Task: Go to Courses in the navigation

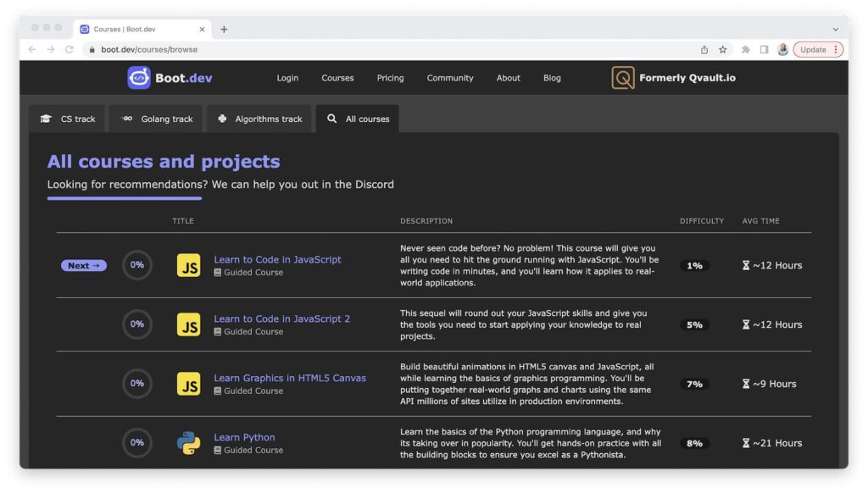Action: pyautogui.click(x=337, y=78)
